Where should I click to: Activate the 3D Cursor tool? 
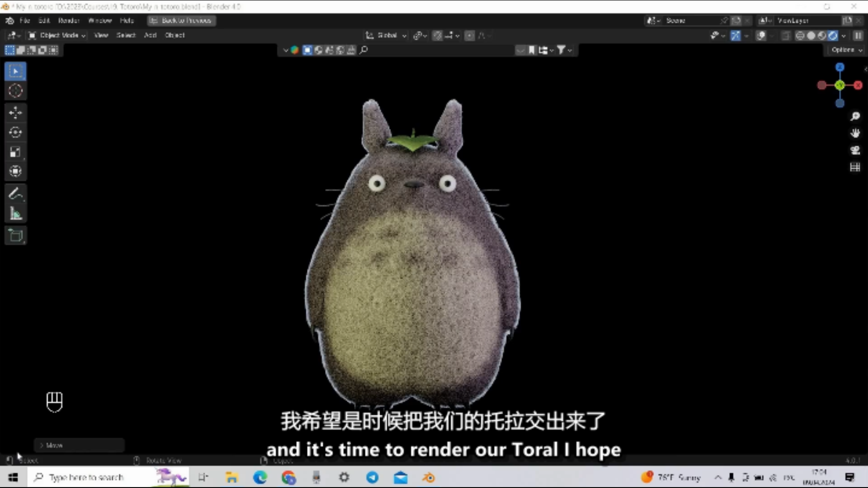pos(15,91)
